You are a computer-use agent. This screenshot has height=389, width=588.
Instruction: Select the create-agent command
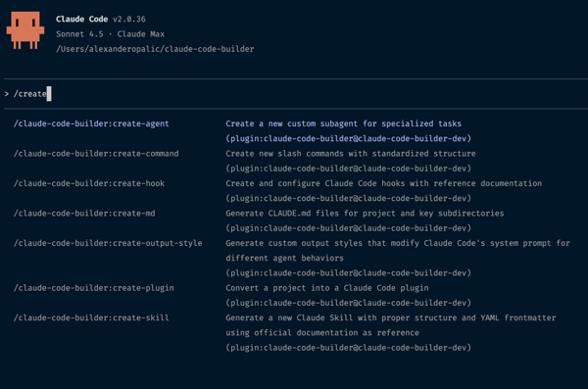point(91,123)
